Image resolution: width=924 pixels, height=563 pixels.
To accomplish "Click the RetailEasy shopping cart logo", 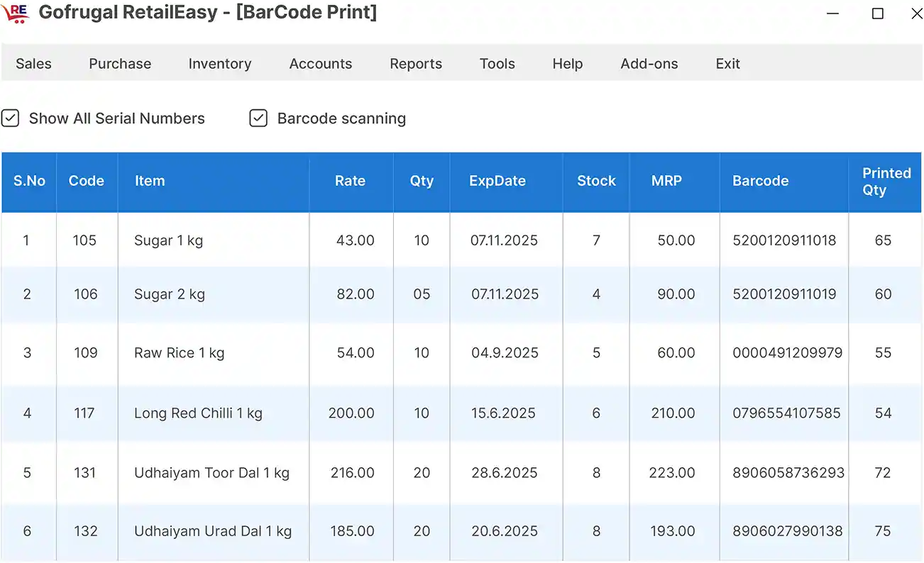I will [16, 13].
